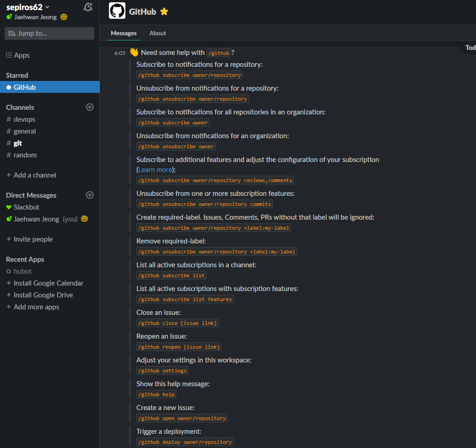Click the '/github subscribe owner/repository' code snippet
This screenshot has width=476, height=448.
point(189,75)
